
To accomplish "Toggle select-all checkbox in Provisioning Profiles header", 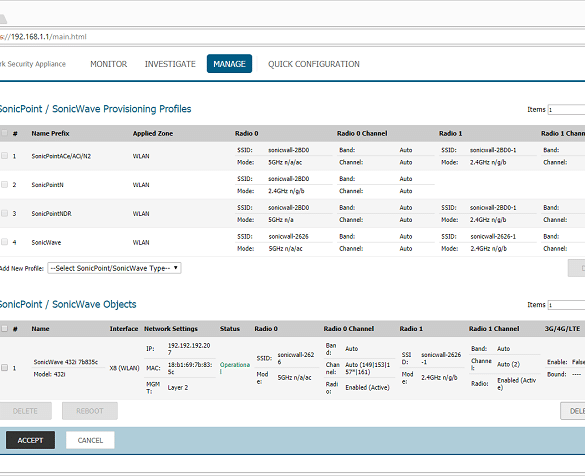I will (x=4, y=133).
